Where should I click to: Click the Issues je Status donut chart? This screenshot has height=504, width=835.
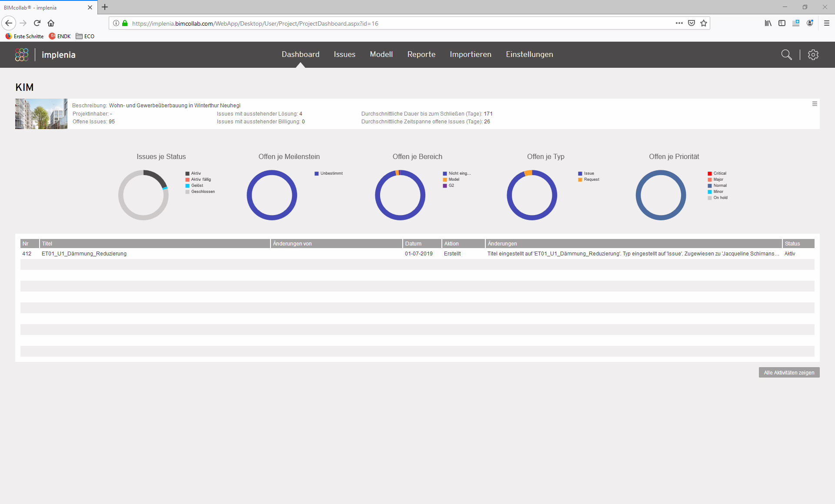pyautogui.click(x=144, y=195)
